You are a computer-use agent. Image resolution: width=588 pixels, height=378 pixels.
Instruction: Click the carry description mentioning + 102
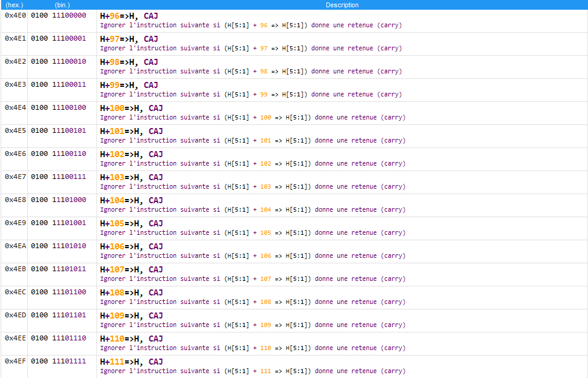253,164
